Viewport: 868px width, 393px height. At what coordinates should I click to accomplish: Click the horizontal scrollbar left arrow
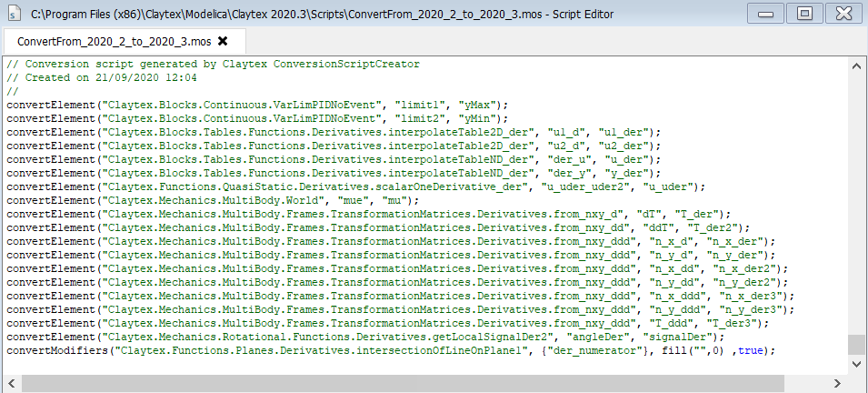(x=11, y=383)
